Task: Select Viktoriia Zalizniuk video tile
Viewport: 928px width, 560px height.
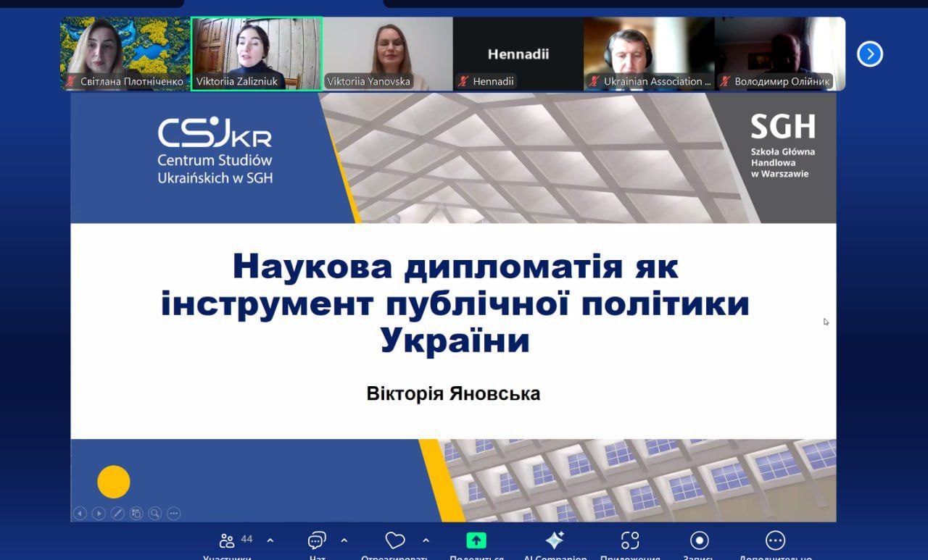Action: point(257,54)
